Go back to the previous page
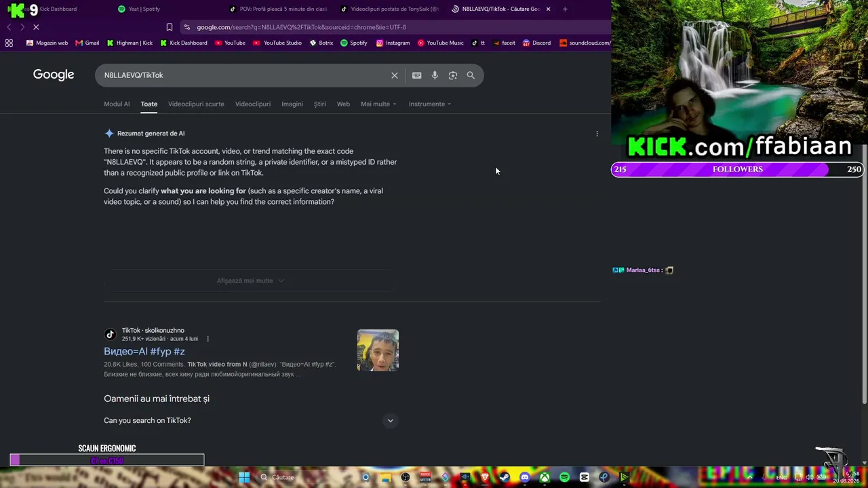Image resolution: width=868 pixels, height=488 pixels. coord(9,27)
